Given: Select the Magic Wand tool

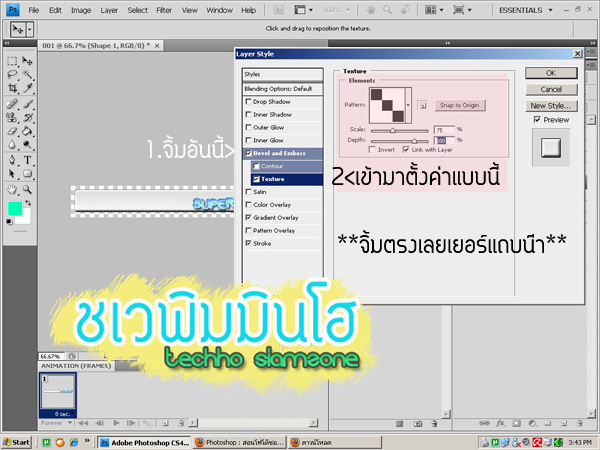Looking at the screenshot, I should point(27,74).
